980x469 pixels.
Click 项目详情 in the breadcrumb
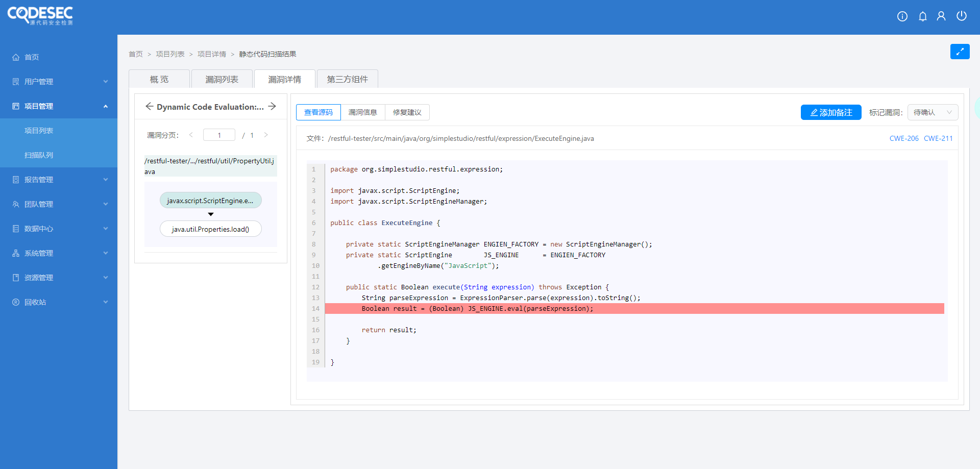(212, 54)
